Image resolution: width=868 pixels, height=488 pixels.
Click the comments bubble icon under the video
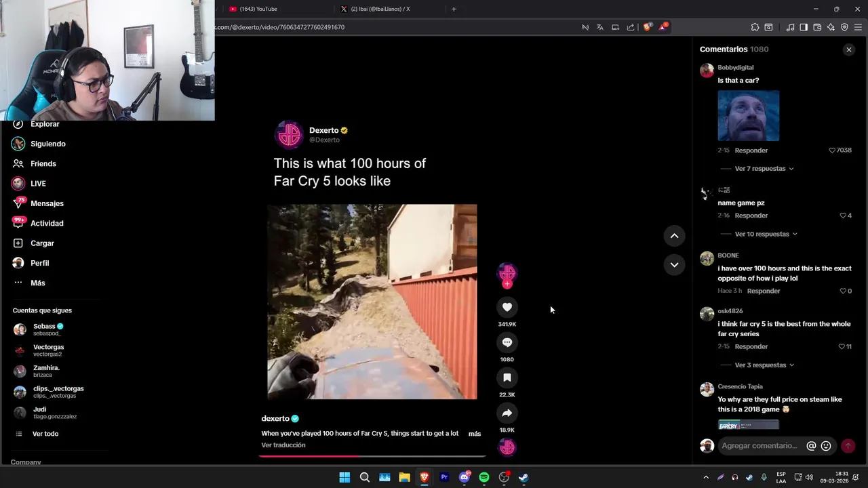tap(507, 342)
